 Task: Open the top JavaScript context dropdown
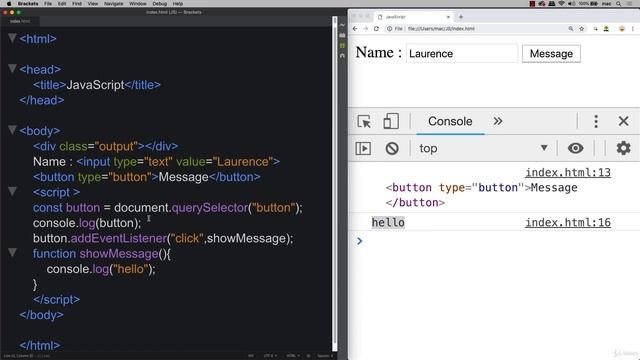click(483, 148)
